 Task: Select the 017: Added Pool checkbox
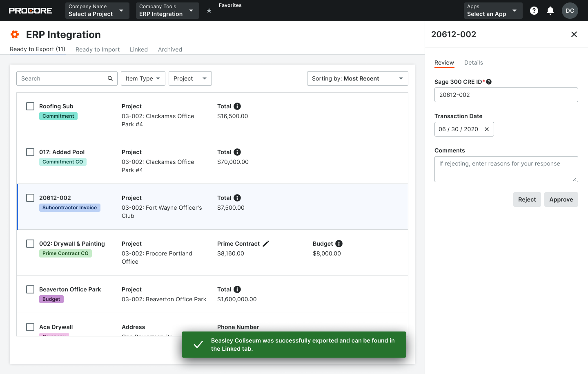30,152
